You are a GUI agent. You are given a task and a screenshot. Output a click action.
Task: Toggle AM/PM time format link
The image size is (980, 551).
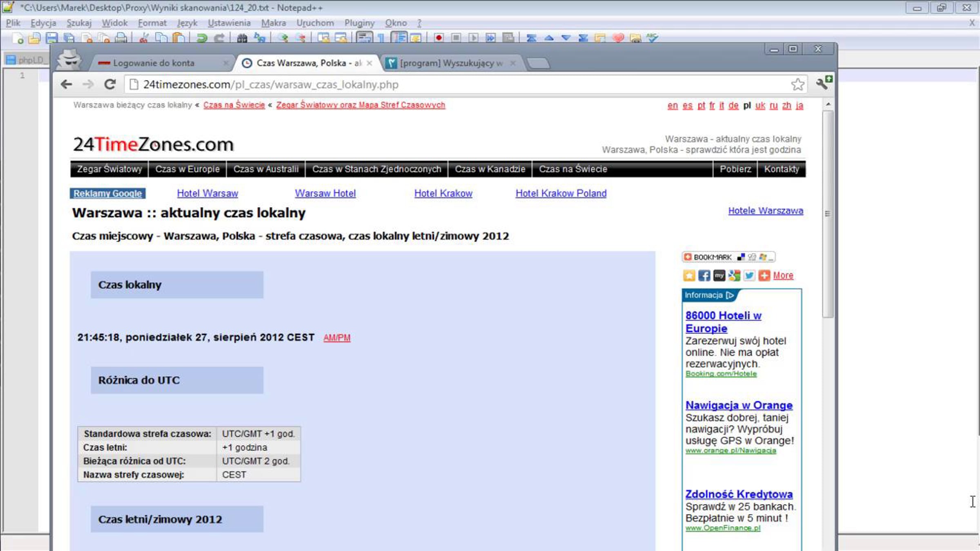point(337,338)
